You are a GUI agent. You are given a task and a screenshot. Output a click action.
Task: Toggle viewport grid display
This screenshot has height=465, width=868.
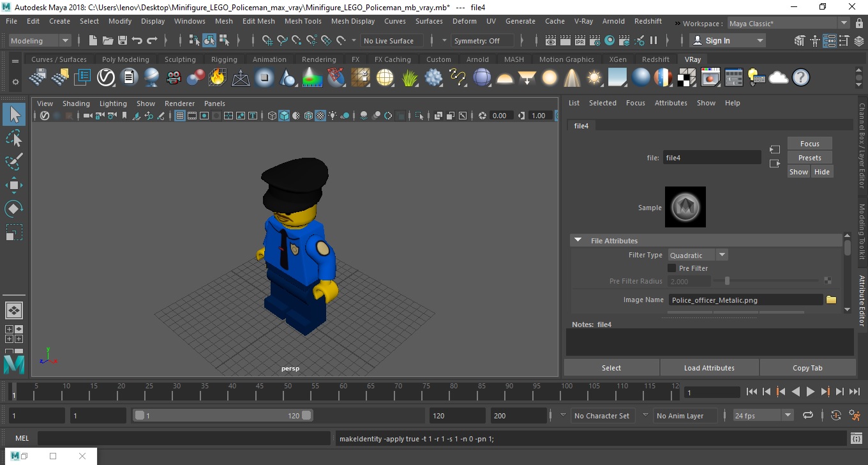pyautogui.click(x=180, y=116)
